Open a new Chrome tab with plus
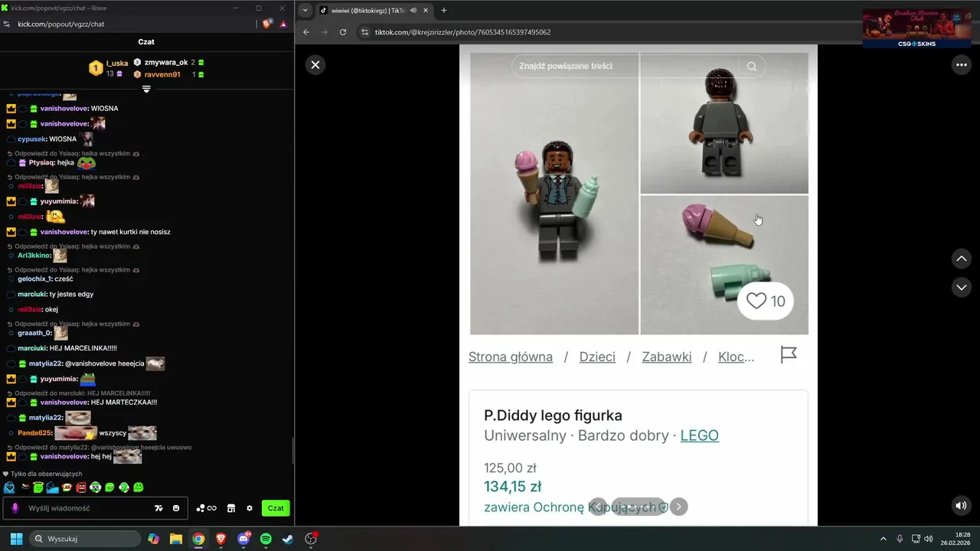Viewport: 980px width, 551px height. click(x=444, y=10)
